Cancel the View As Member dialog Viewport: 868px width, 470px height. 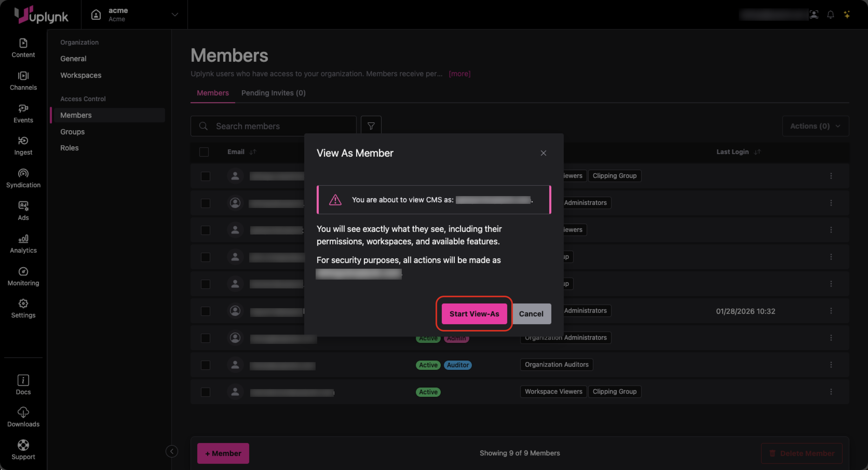531,313
